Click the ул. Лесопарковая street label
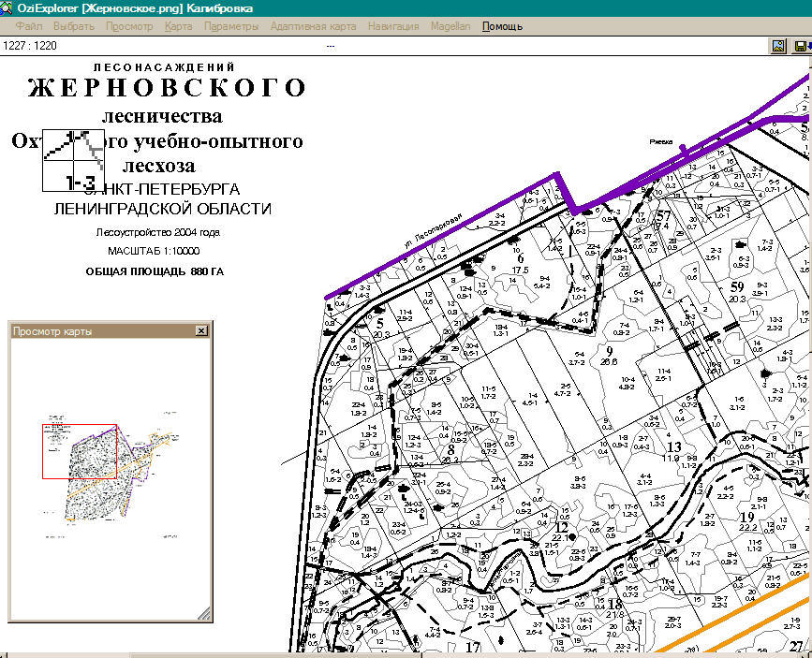 coord(433,230)
